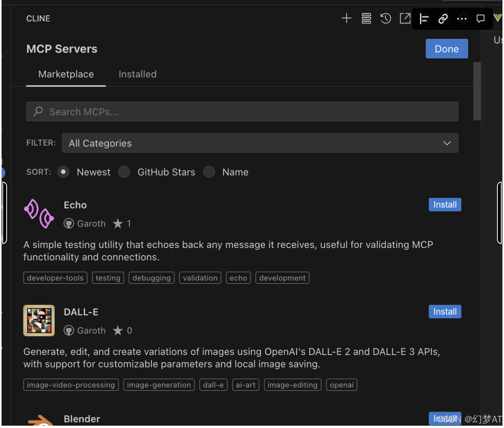Switch to the Marketplace tab

coord(66,74)
